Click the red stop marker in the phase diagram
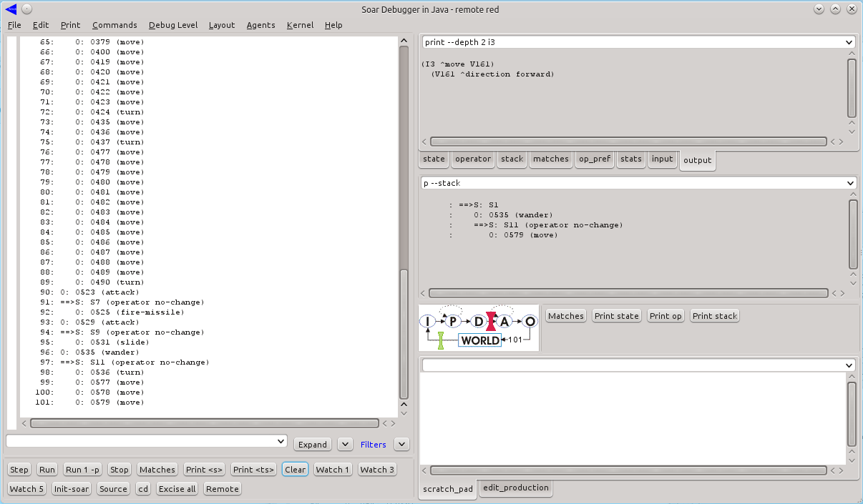The height and width of the screenshot is (504, 863). point(490,321)
